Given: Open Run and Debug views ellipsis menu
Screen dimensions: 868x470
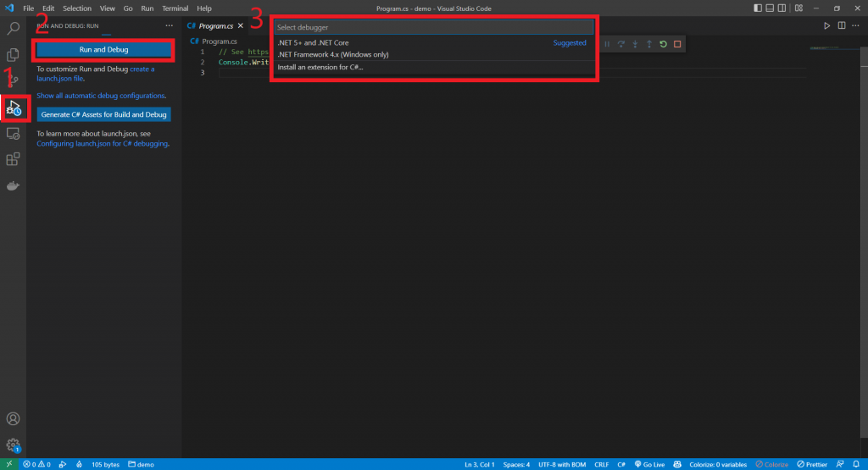Looking at the screenshot, I should click(169, 25).
